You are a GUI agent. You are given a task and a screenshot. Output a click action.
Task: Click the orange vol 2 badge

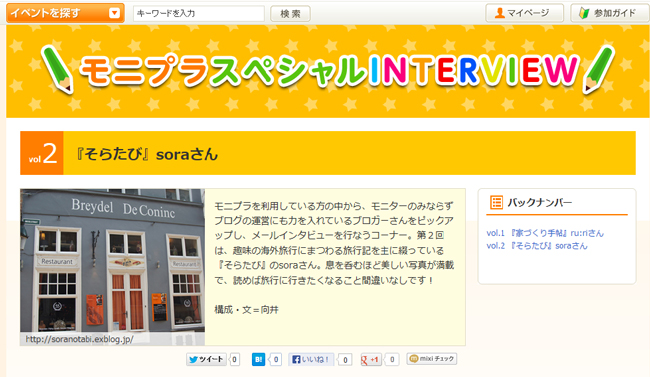[x=42, y=153]
